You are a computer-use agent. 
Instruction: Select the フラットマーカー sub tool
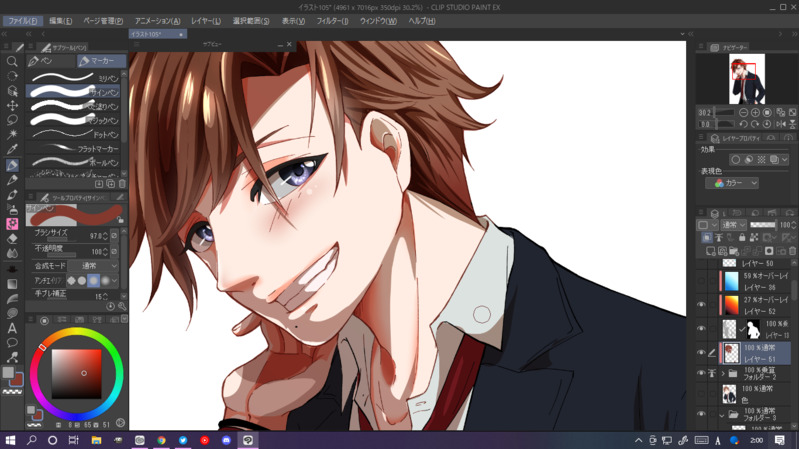[73, 149]
